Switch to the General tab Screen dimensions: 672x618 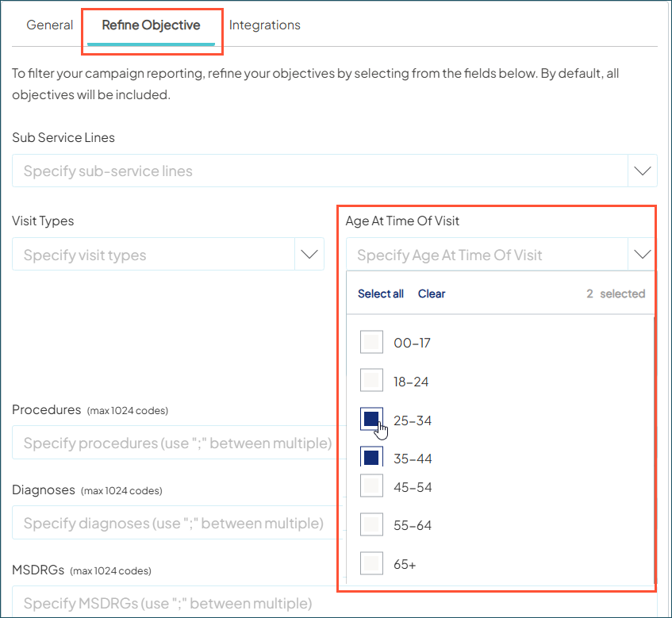coord(49,25)
